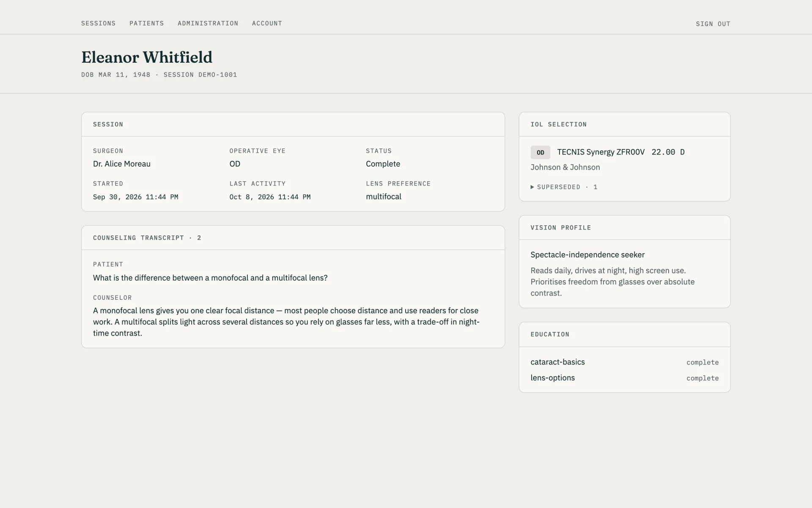Screen dimensions: 812x508
Task: Click the Session card header
Action: [293, 124]
